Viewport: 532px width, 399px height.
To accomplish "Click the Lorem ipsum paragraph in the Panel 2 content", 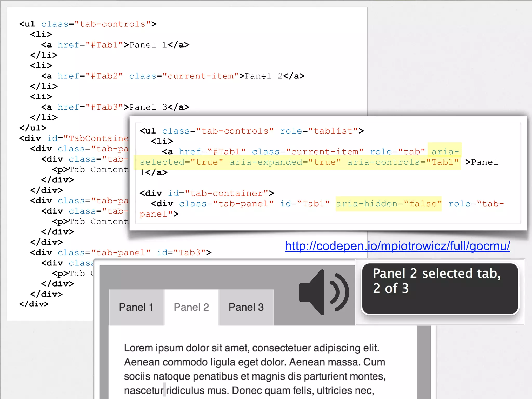I will (x=255, y=369).
